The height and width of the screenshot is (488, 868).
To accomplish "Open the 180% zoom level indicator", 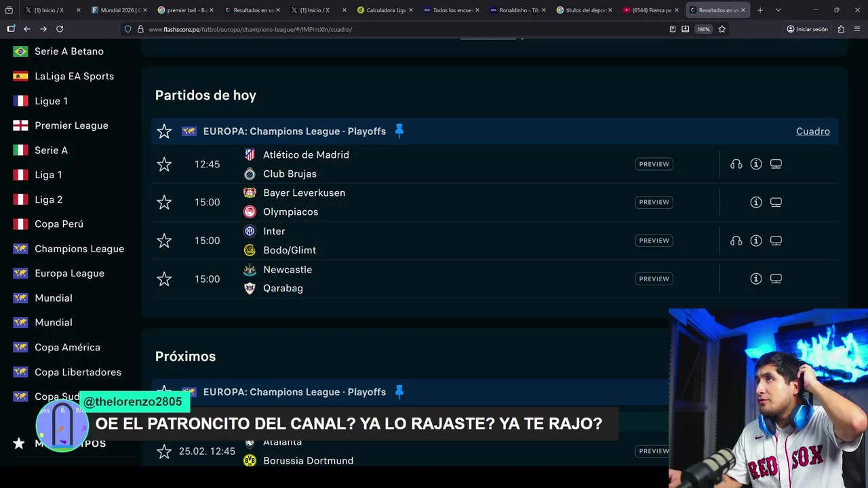I will click(x=703, y=29).
